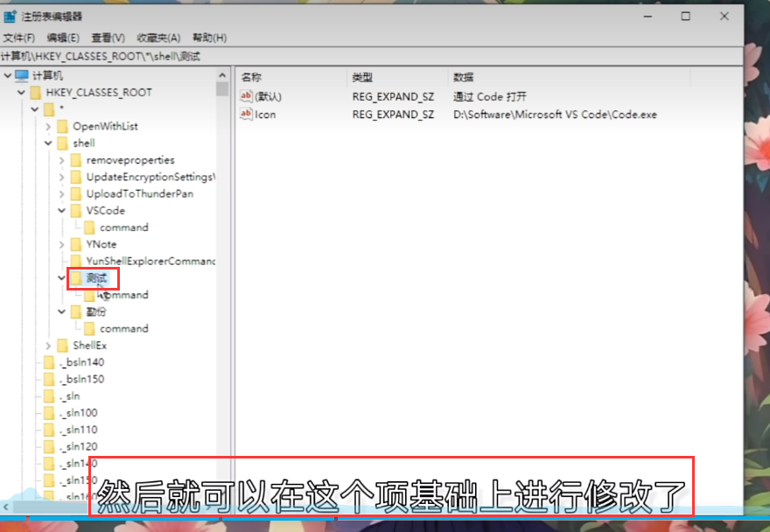Click folder icon of command under VSCode

click(89, 227)
